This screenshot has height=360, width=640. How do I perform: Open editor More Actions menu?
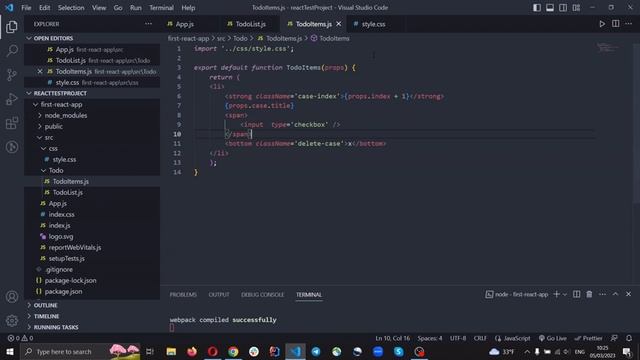click(629, 24)
